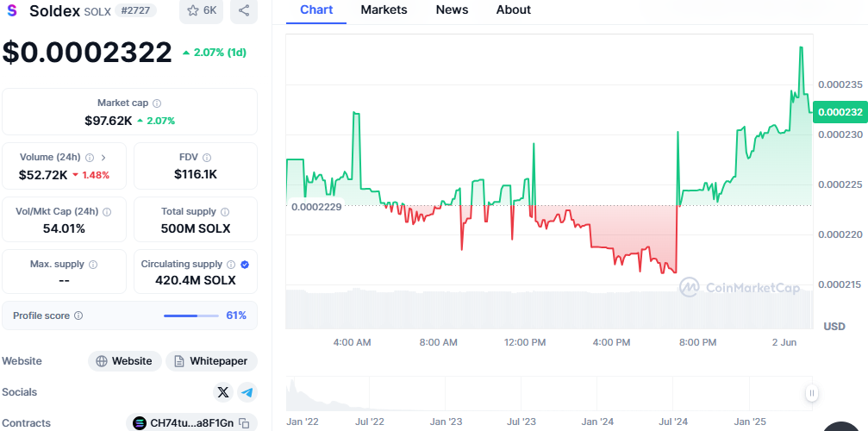This screenshot has width=868, height=431.
Task: Click the 2.07% (1d) price change
Action: (x=215, y=53)
